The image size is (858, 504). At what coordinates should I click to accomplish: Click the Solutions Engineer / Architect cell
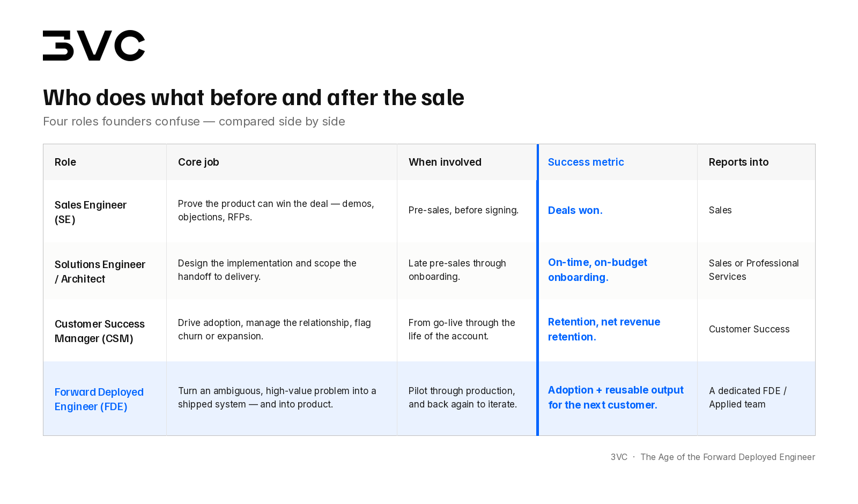tap(100, 271)
